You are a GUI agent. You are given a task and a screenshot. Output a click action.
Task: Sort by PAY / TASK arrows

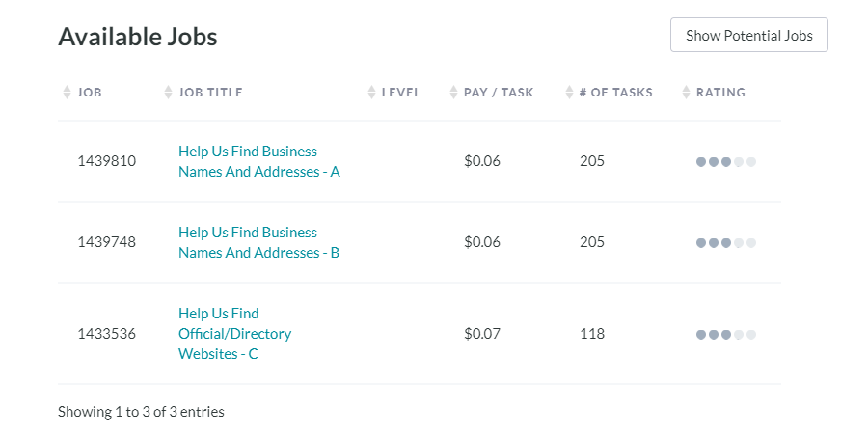click(454, 93)
